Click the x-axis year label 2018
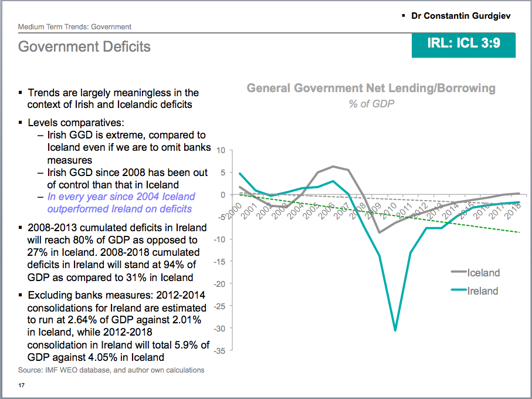The image size is (532, 399). (513, 211)
